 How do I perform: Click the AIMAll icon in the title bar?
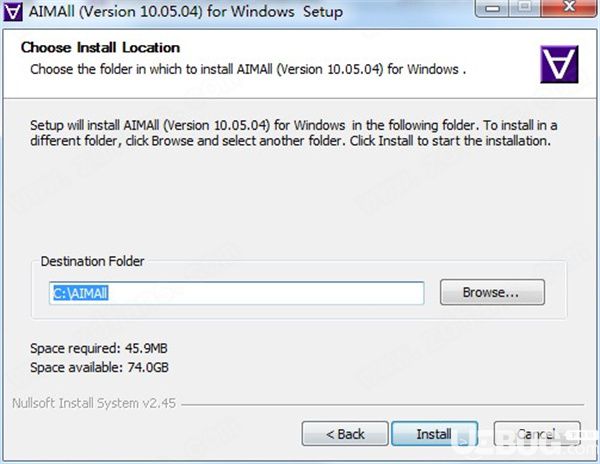coord(13,11)
